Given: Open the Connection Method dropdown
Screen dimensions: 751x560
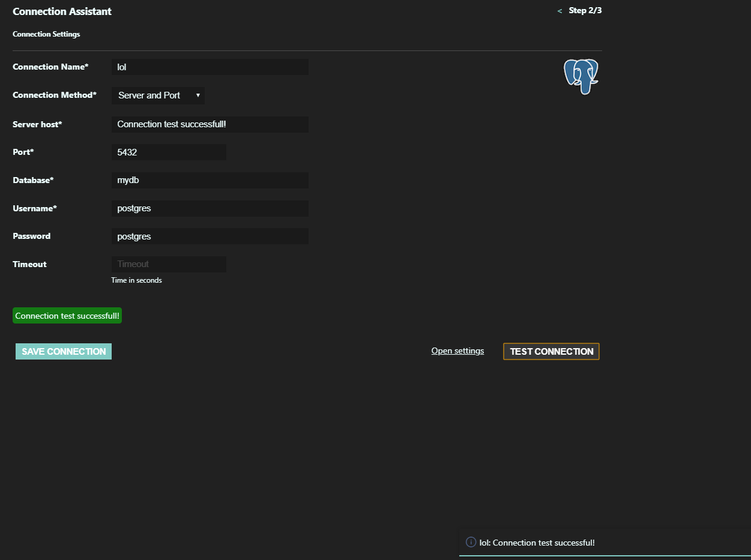Looking at the screenshot, I should (157, 95).
